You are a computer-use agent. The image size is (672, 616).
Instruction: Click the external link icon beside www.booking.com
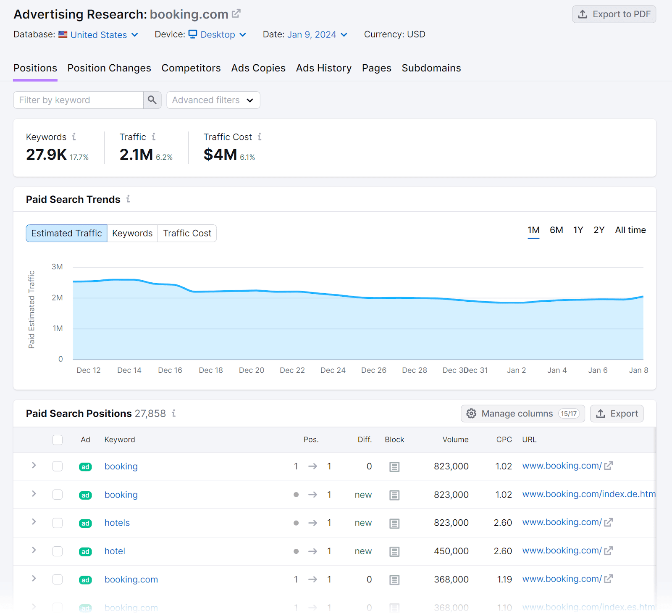[608, 466]
